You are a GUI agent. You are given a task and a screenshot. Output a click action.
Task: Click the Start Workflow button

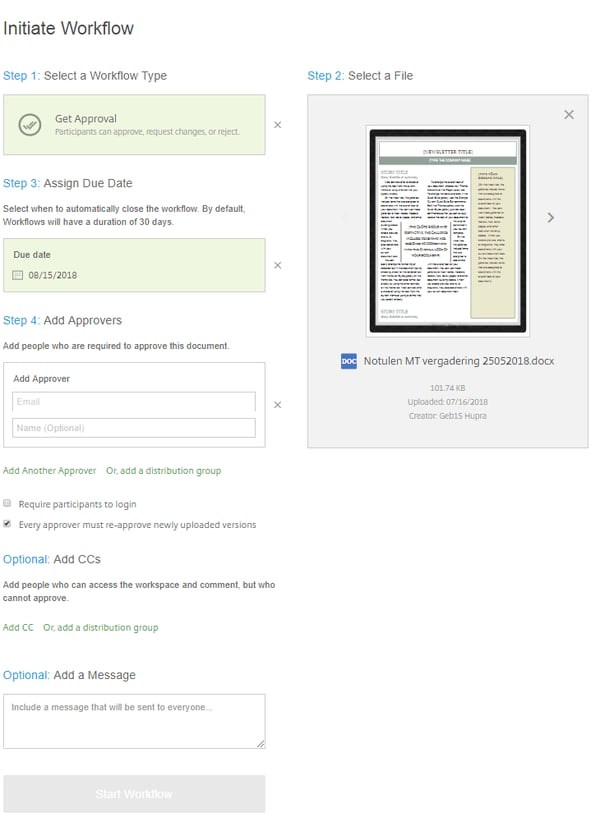pyautogui.click(x=134, y=794)
